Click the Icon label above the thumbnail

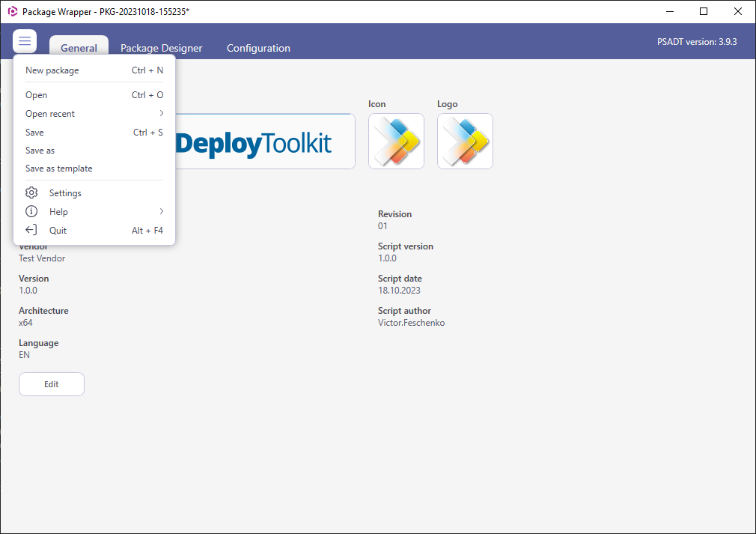click(x=377, y=104)
